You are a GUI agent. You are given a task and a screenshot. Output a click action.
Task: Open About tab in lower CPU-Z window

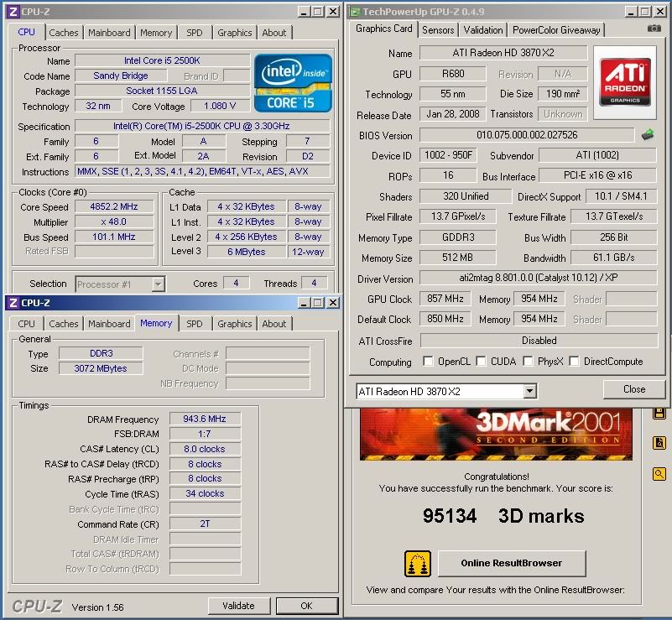tap(273, 324)
